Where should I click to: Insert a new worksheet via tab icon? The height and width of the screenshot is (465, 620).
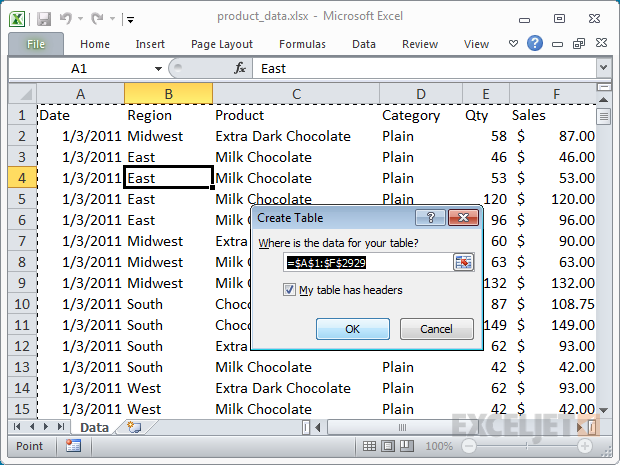pyautogui.click(x=133, y=427)
